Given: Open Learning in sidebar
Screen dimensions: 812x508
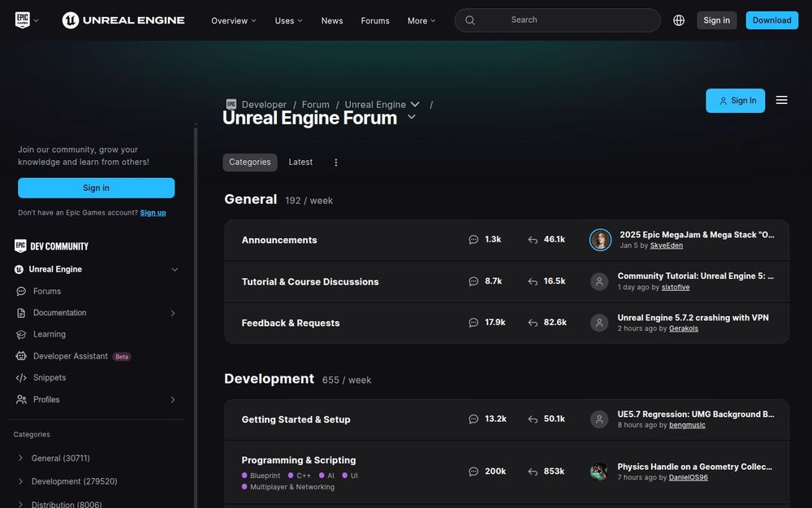Looking at the screenshot, I should (x=50, y=334).
